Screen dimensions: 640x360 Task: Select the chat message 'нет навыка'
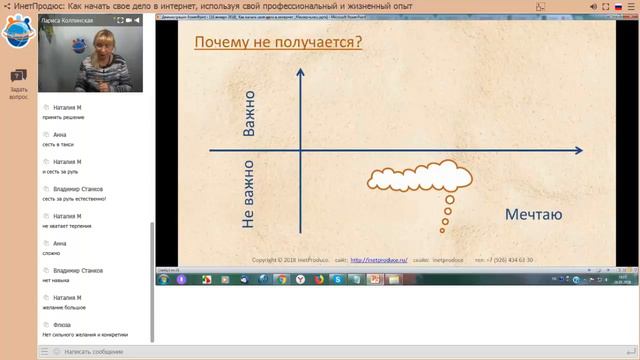pos(56,280)
